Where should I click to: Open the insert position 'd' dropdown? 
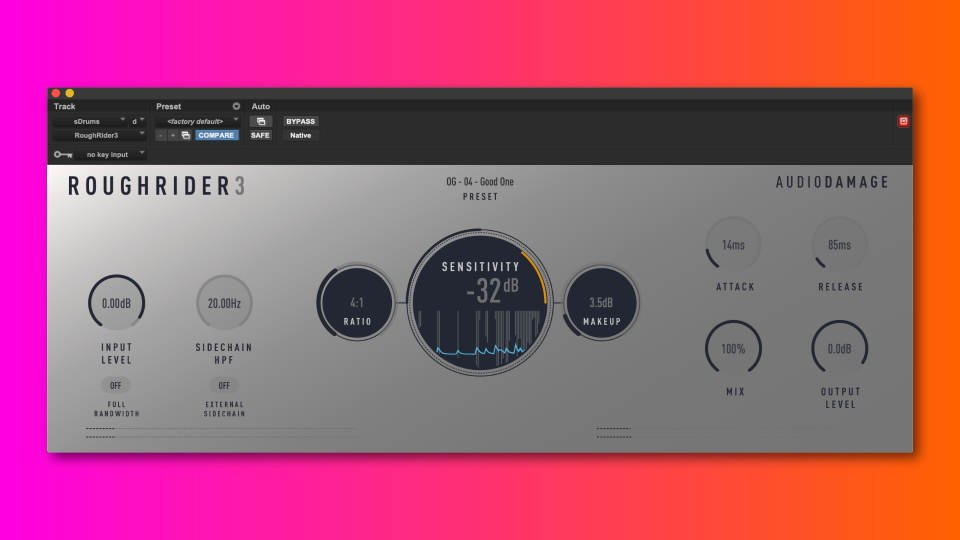138,121
